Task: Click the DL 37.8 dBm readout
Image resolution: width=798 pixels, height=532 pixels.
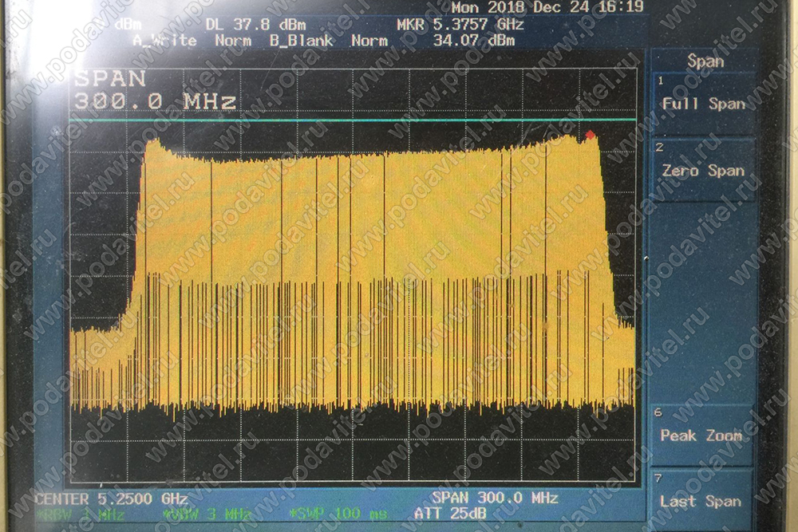Action: coord(255,25)
